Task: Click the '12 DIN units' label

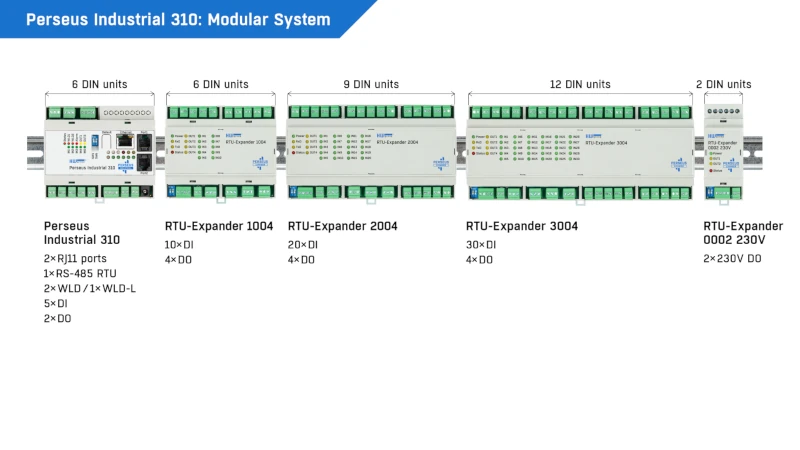Action: 580,84
